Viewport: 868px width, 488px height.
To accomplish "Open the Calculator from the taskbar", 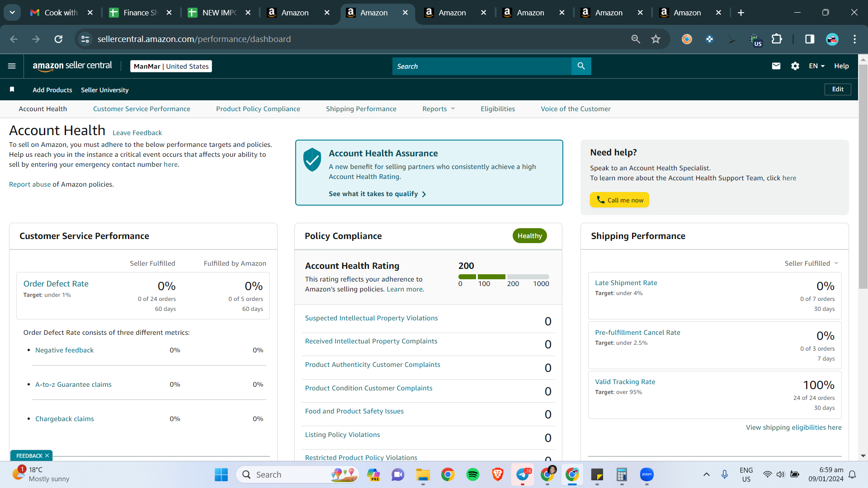I will click(622, 474).
